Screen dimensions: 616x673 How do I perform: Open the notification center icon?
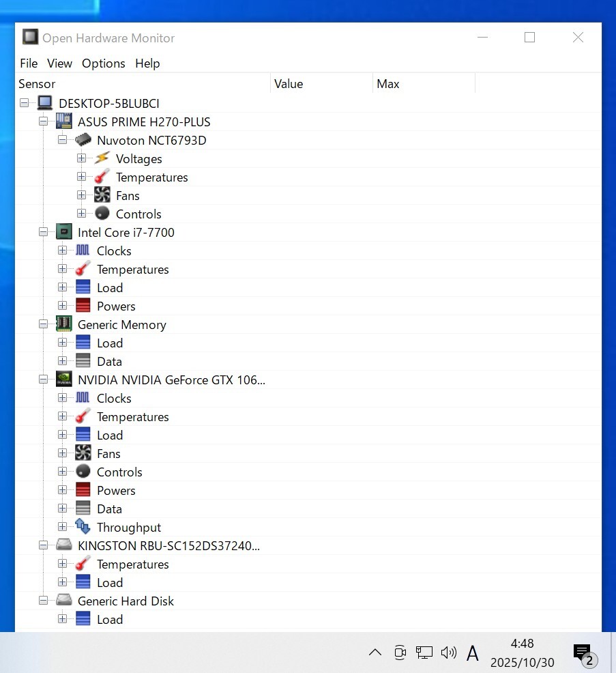tap(585, 654)
